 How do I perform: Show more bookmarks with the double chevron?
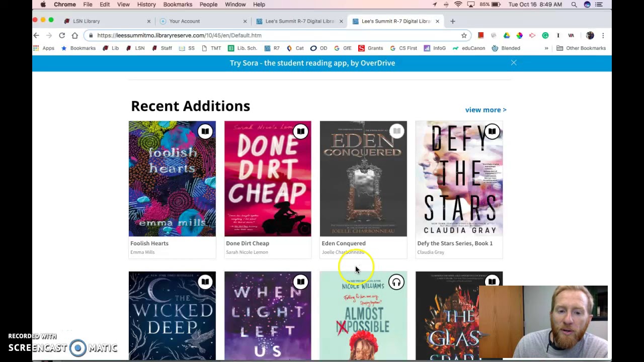click(x=546, y=48)
